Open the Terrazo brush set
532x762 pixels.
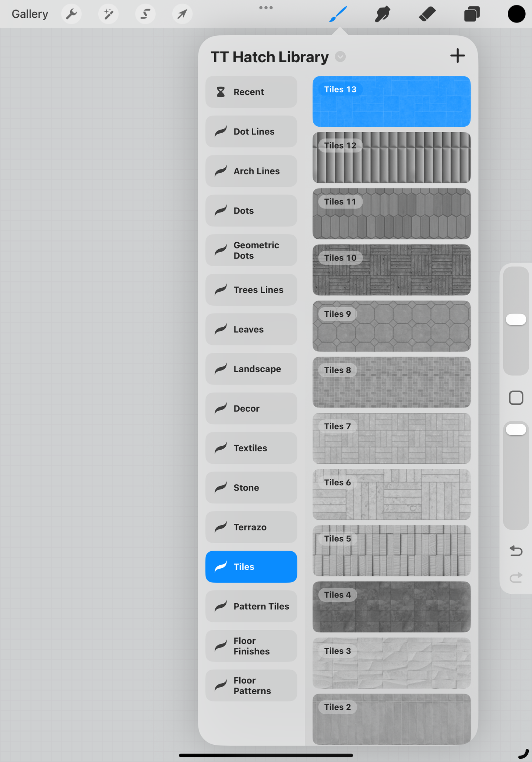tap(251, 527)
